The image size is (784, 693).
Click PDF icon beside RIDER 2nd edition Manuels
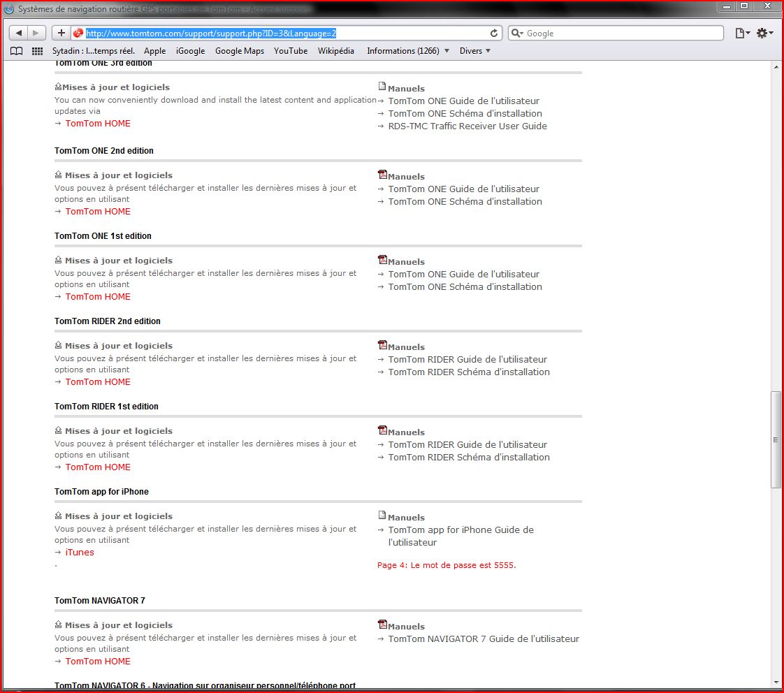tap(382, 345)
